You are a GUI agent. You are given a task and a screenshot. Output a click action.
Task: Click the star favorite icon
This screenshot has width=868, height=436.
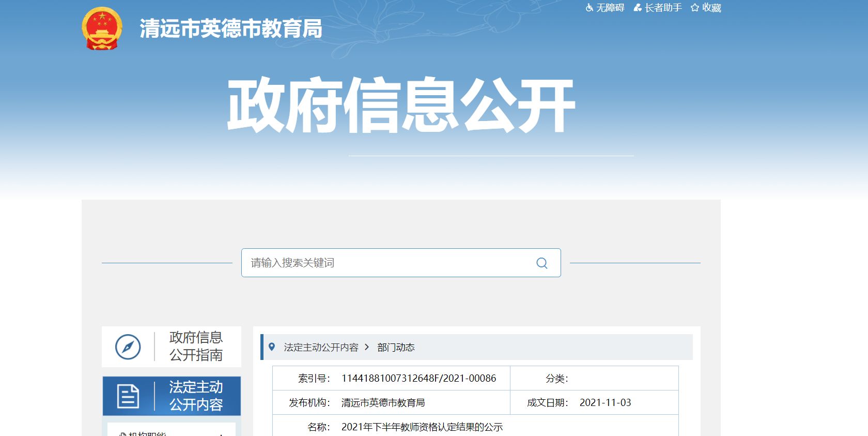pos(695,8)
